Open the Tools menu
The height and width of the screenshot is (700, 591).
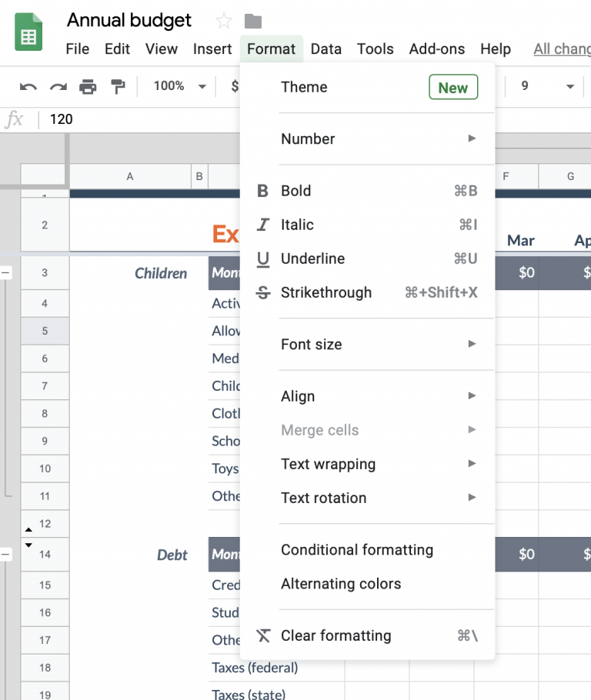tap(375, 48)
